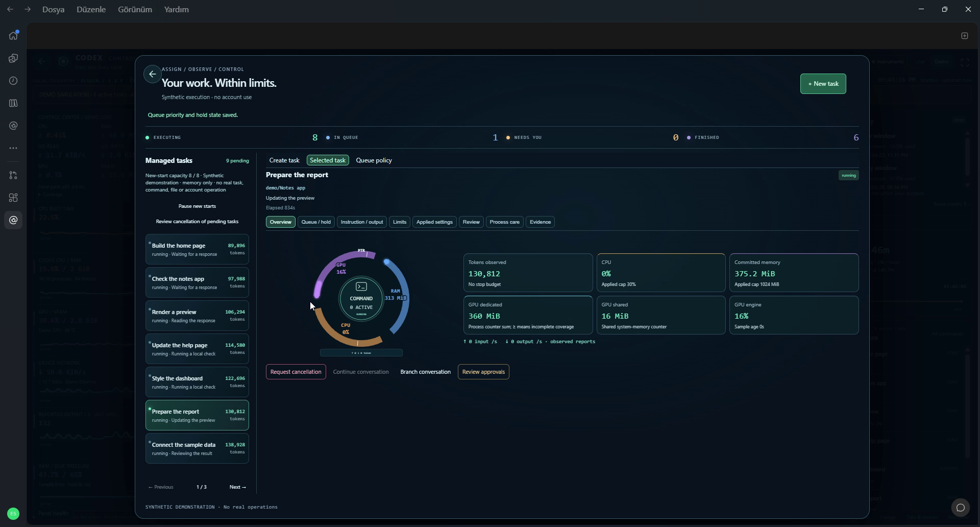Click the new tab plus icon top right

click(964, 36)
